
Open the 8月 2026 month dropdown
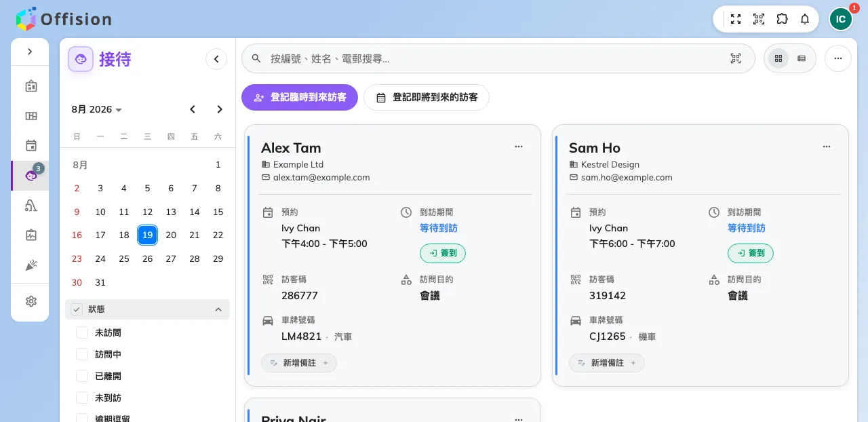[x=96, y=109]
